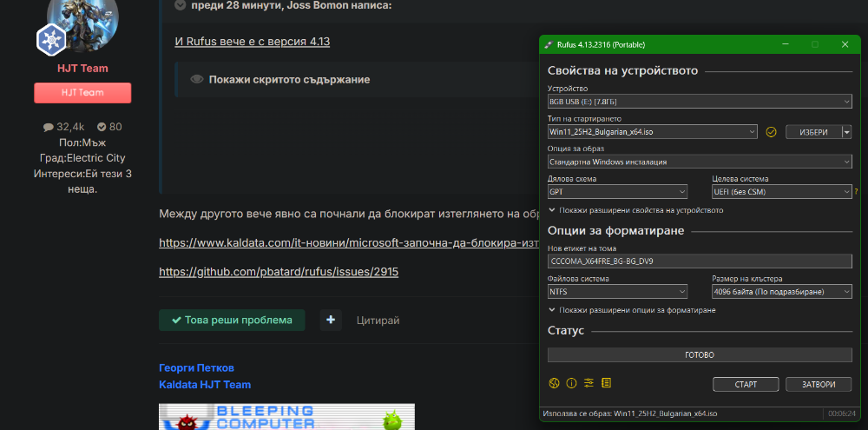The width and height of the screenshot is (868, 430).
Task: Click the plus multiquote button
Action: (331, 321)
